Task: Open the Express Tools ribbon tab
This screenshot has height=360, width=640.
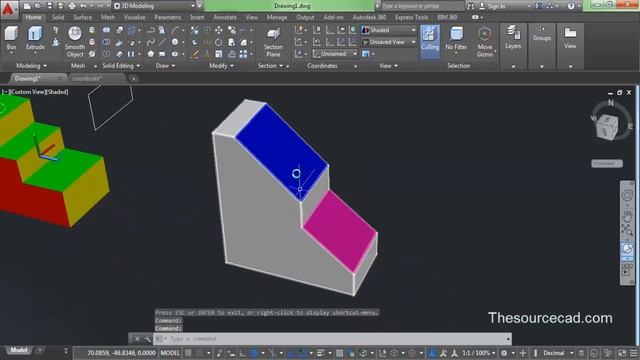Action: [x=411, y=17]
